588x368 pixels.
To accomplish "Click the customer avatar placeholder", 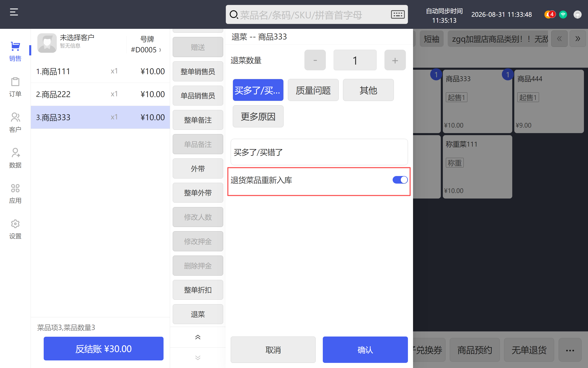I will click(47, 43).
